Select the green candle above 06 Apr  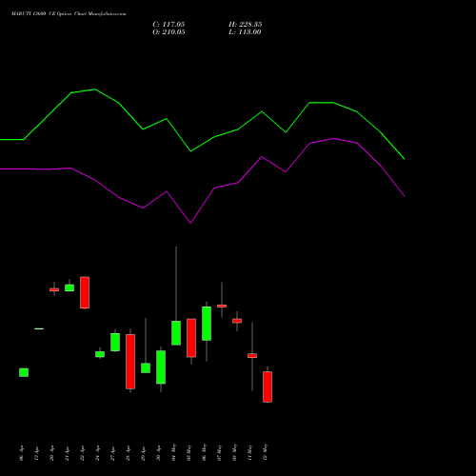click(x=24, y=372)
